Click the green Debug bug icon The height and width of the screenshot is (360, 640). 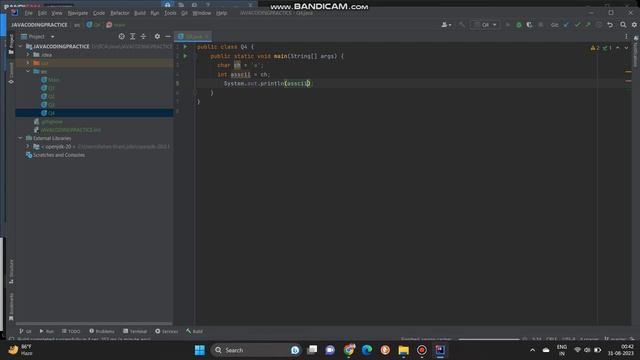[519, 25]
